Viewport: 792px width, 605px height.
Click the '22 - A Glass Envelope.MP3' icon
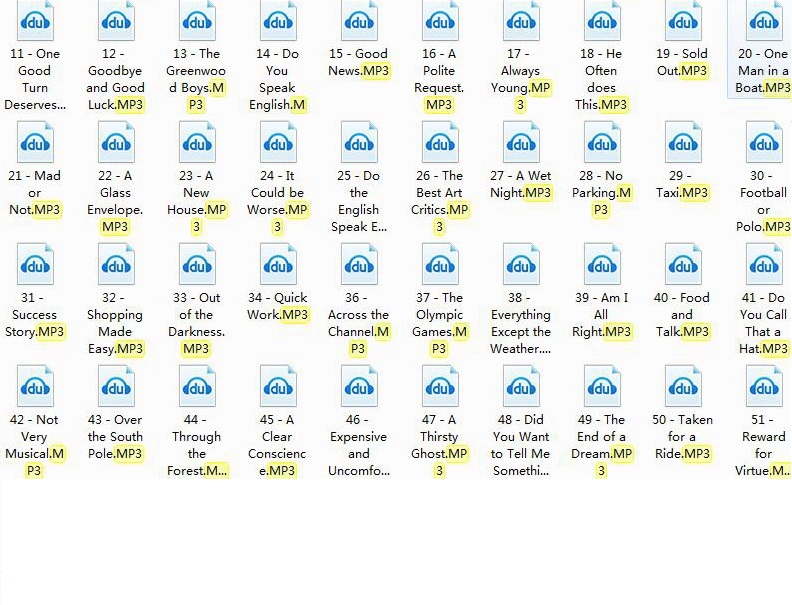click(x=116, y=143)
